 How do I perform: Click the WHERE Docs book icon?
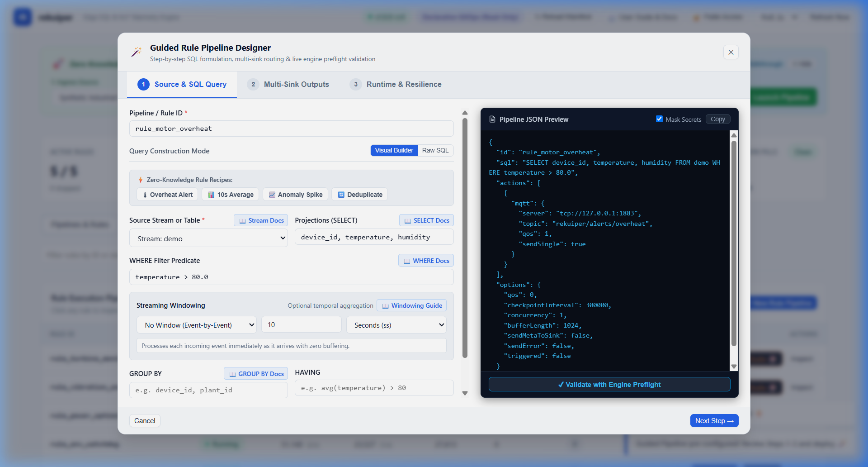(x=407, y=261)
